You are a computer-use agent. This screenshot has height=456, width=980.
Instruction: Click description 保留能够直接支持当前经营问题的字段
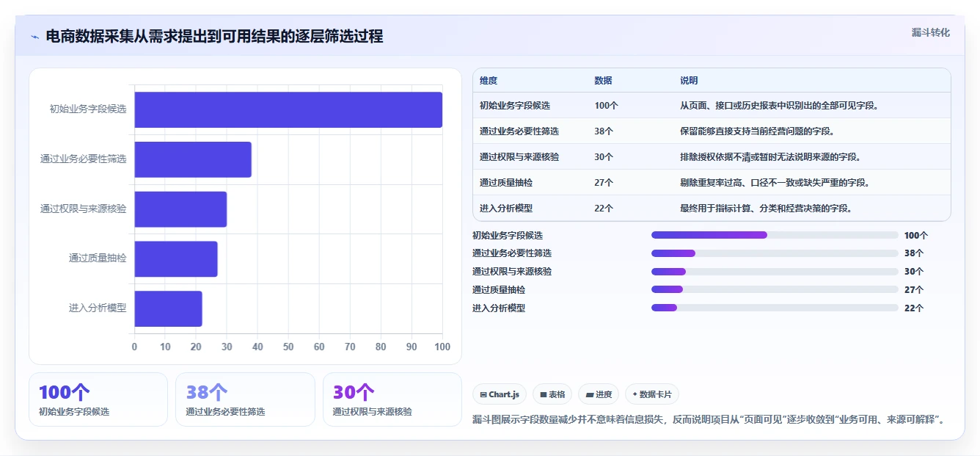(x=757, y=131)
